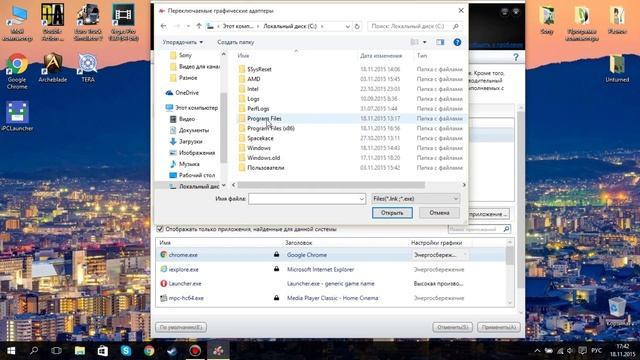Open the file dialog help icon
The width and height of the screenshot is (640, 360).
point(457,42)
